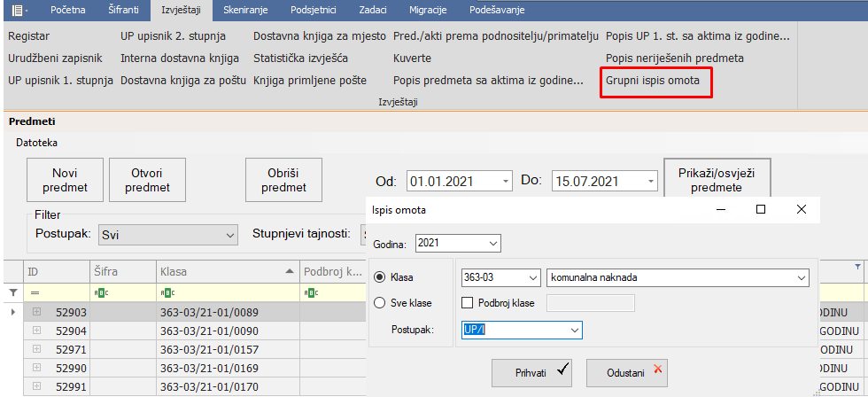Open the Datoteka menu
Screen dimensions: 868x397
37,142
